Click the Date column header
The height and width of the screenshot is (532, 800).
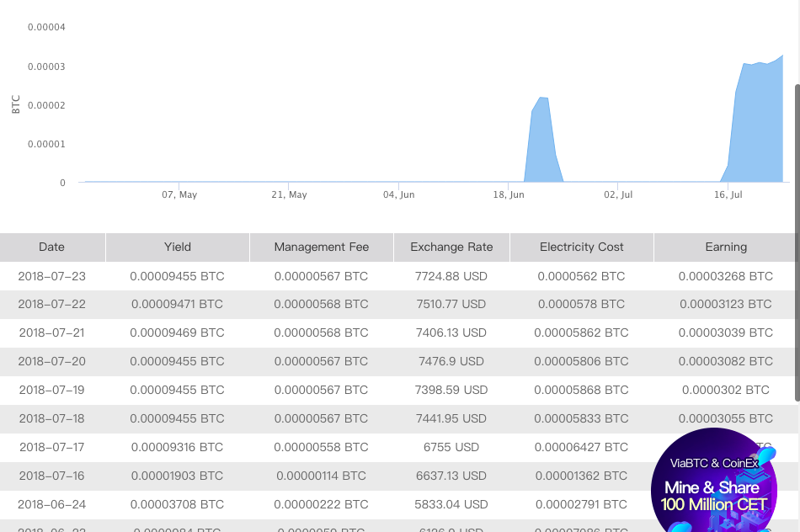(x=51, y=247)
